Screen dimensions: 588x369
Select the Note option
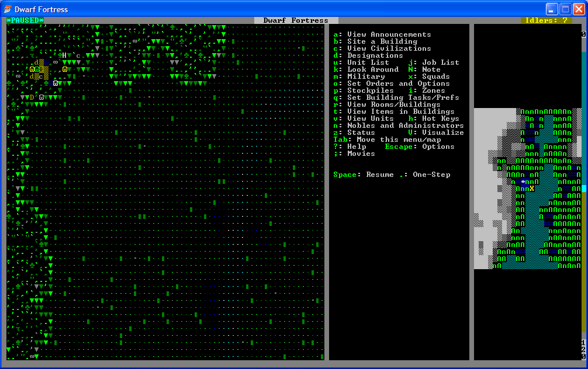coord(424,69)
